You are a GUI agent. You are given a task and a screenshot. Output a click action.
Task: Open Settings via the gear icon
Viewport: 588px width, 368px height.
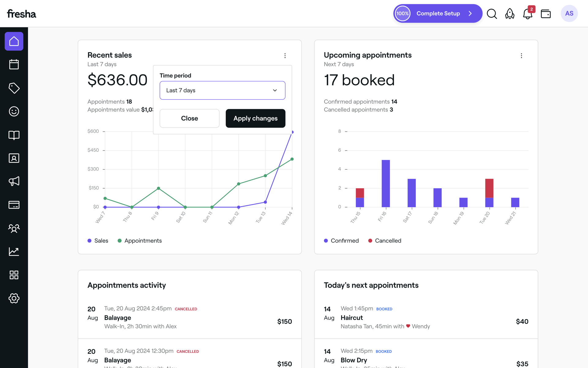14,298
